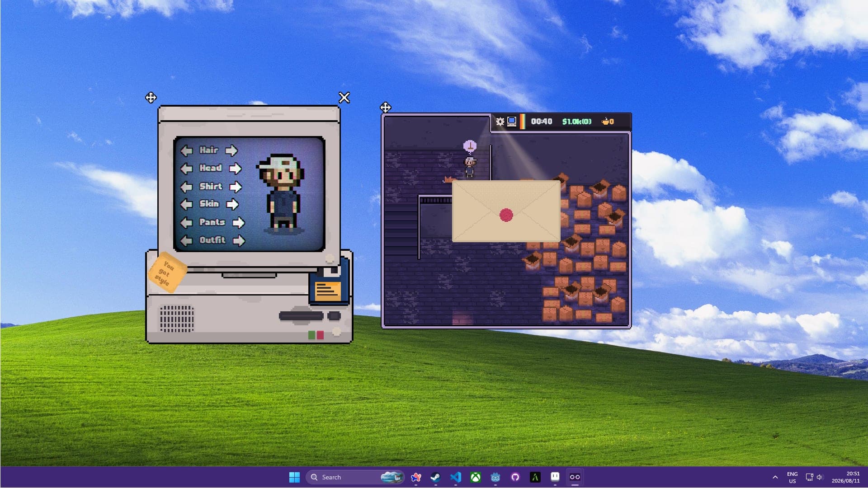Change Pants to previous option
Screen dimensions: 868x488
click(x=186, y=222)
